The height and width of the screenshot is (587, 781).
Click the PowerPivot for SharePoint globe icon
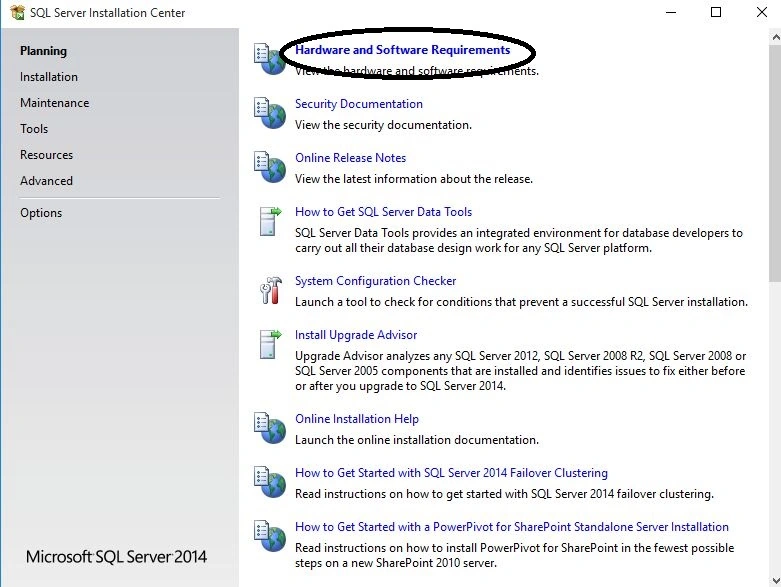point(270,536)
